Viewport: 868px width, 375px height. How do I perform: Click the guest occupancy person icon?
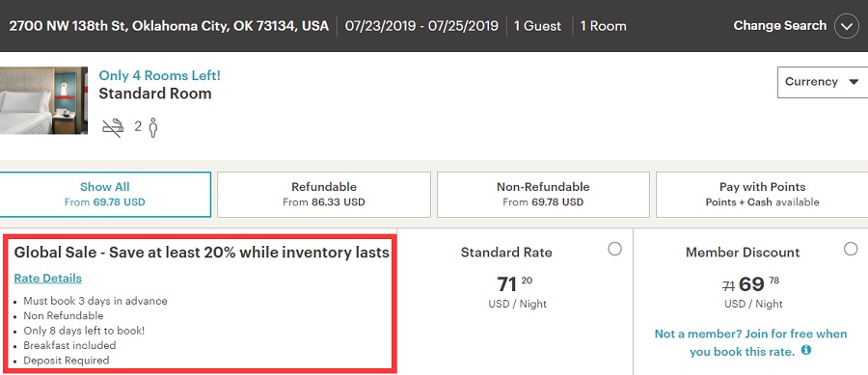click(153, 128)
